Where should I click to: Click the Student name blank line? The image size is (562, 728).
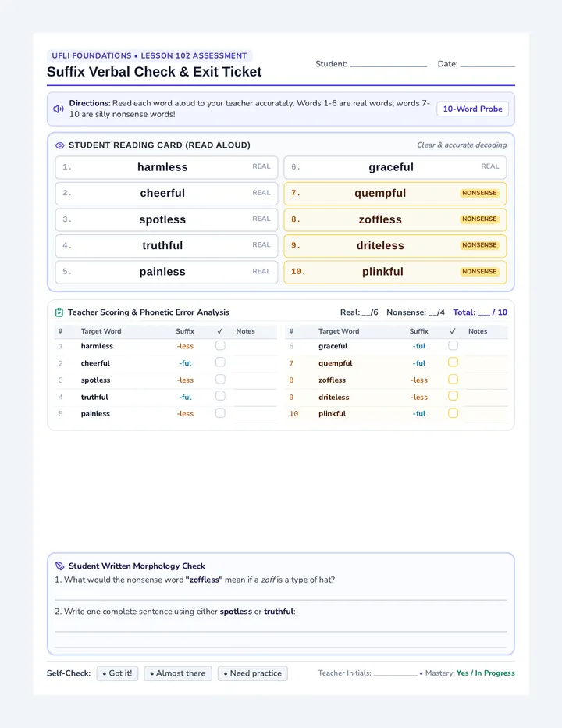389,66
